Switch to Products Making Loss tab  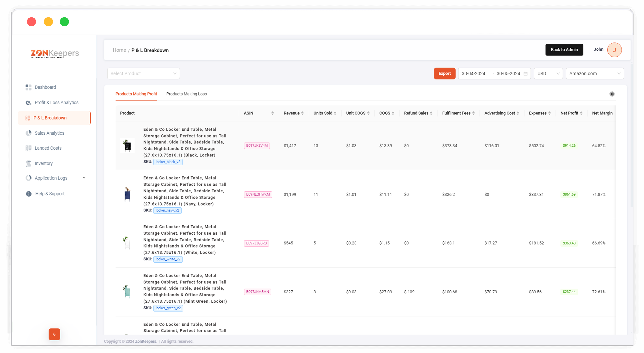[x=186, y=94]
